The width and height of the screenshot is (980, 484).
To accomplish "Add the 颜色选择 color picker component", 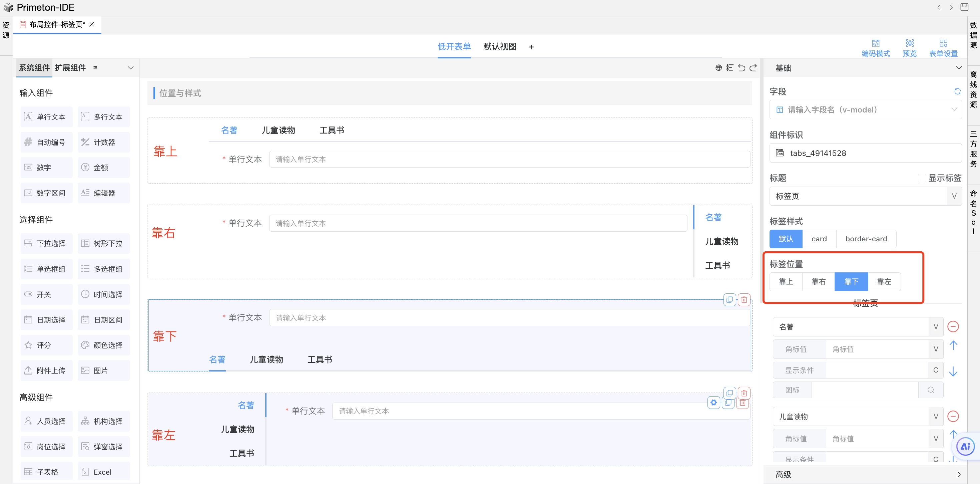I will [103, 345].
